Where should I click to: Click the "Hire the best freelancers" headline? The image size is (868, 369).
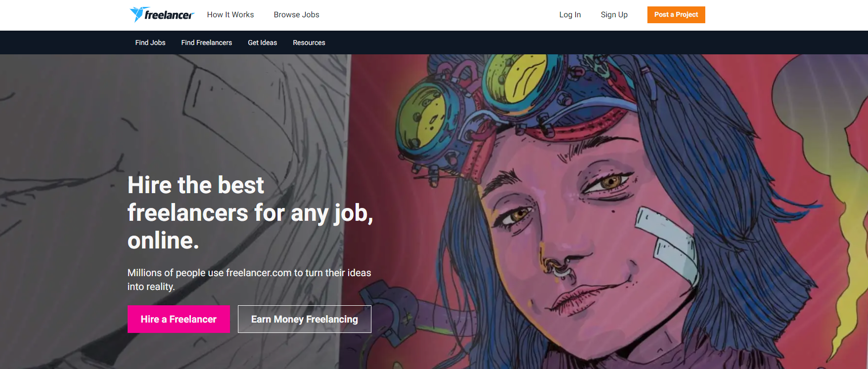click(250, 212)
